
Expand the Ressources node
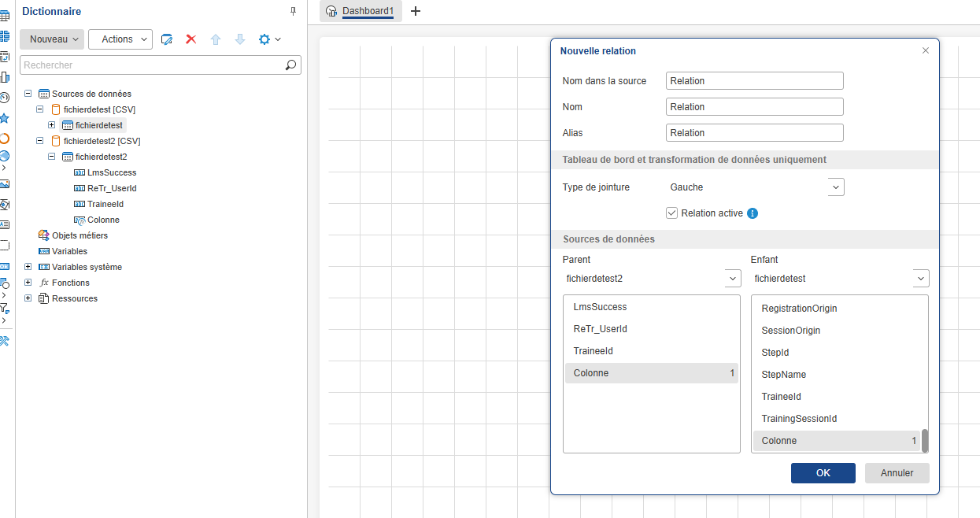point(28,298)
